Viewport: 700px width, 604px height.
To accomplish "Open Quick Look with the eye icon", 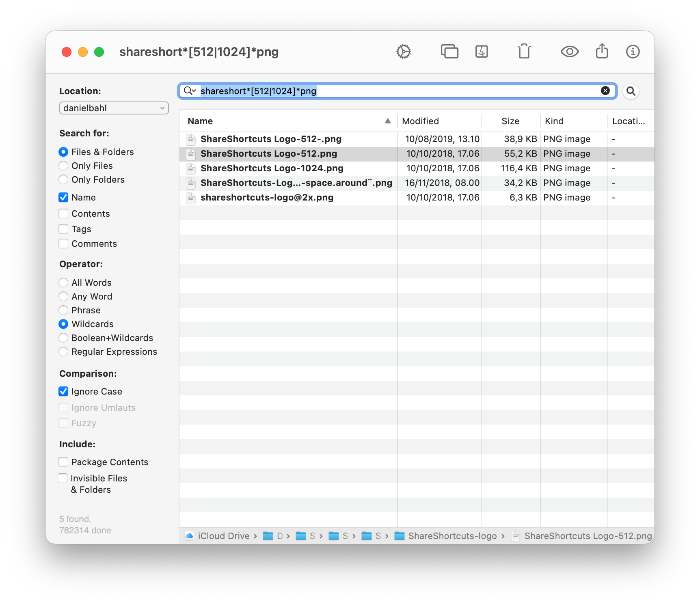I will pyautogui.click(x=570, y=52).
